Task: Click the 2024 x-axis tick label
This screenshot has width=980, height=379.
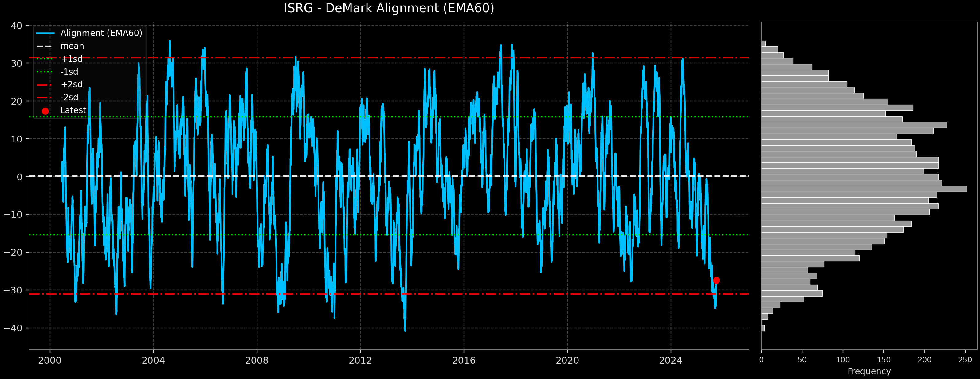Action: tap(670, 360)
